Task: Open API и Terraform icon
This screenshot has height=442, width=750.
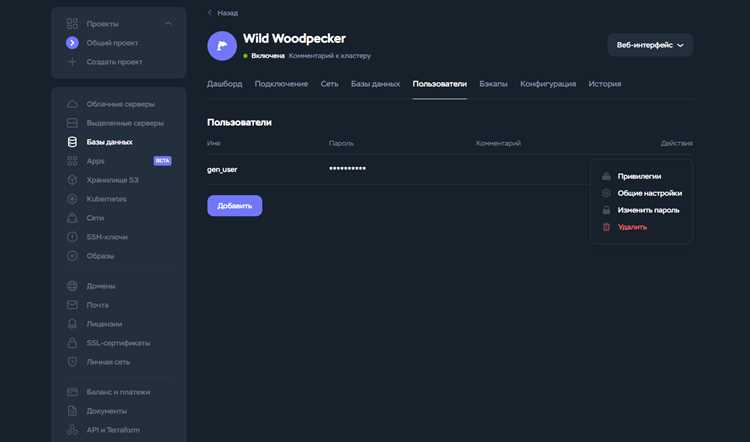Action: 72,430
